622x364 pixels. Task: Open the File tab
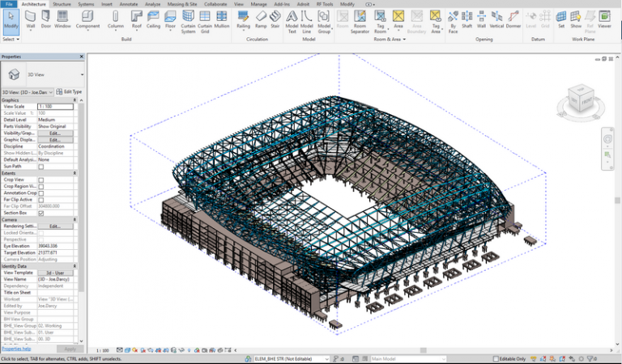tap(9, 4)
